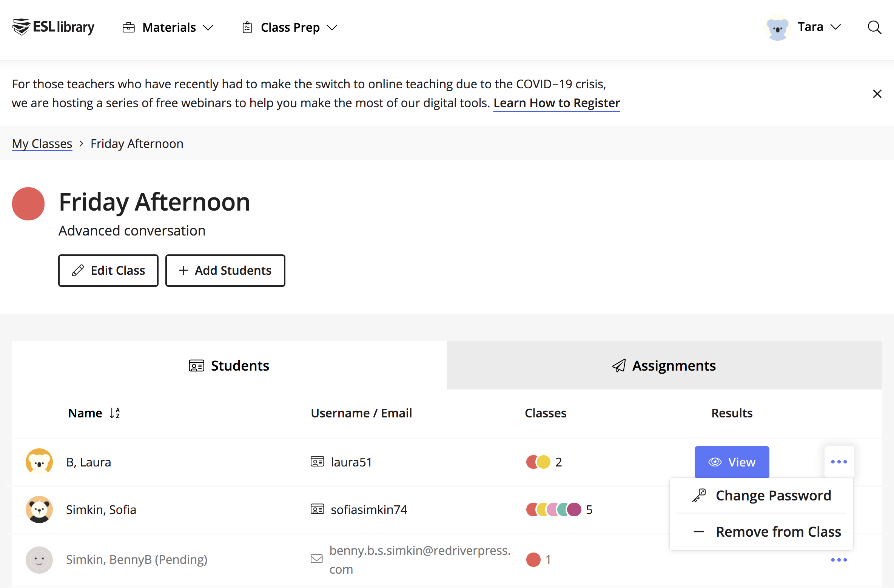Click the red Friday Afternoon class color circle
Screen dimensions: 894x588
click(28, 204)
